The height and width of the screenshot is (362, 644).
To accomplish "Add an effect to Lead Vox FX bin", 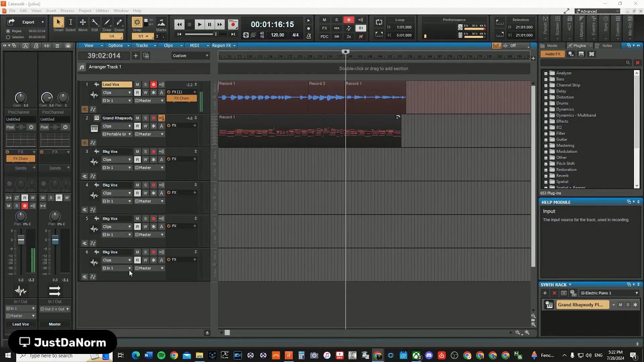I will [195, 92].
